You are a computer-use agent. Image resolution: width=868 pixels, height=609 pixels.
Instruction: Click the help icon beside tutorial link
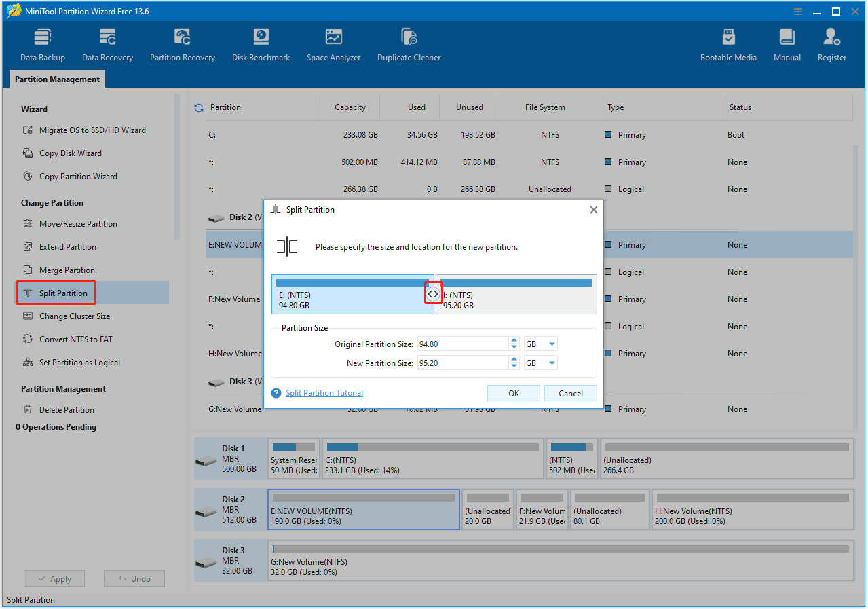pos(276,393)
